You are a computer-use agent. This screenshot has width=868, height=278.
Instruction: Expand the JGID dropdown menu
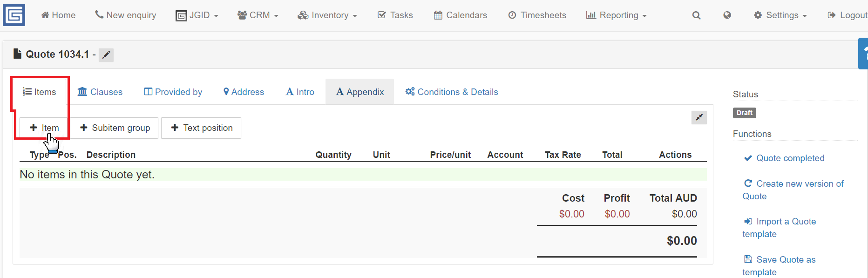[x=197, y=15]
